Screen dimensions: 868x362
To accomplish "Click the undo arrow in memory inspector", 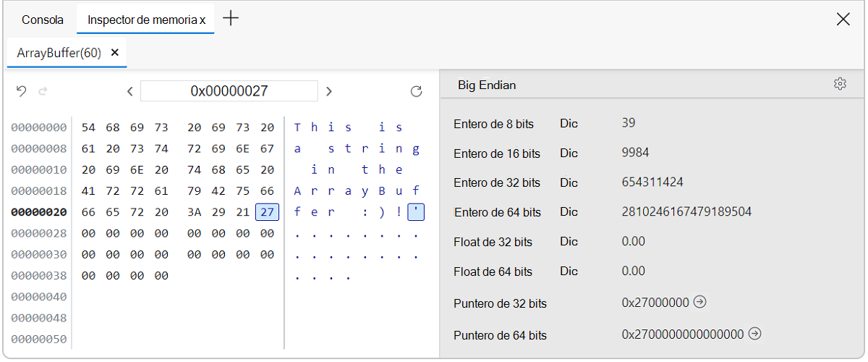I will point(21,91).
